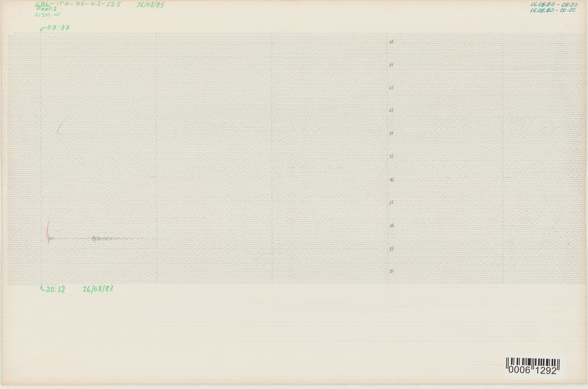
Task: Click the green '09:37' start time mark
Action: coord(55,28)
